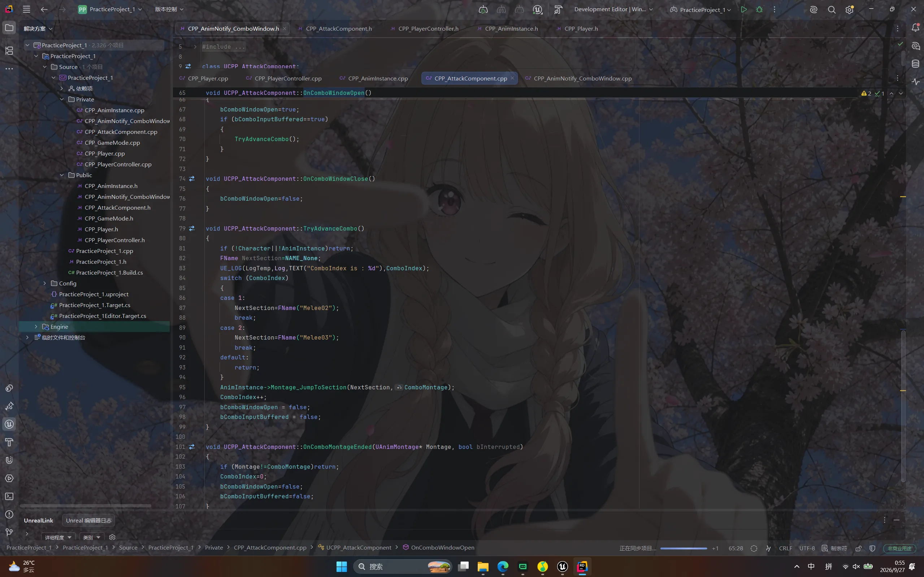Click the override gutter icon on line 74
This screenshot has height=577, width=924.
pyautogui.click(x=192, y=179)
